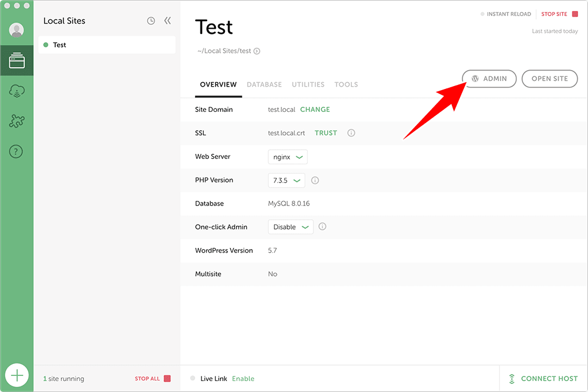Change the site domain
The height and width of the screenshot is (392, 588).
(315, 110)
